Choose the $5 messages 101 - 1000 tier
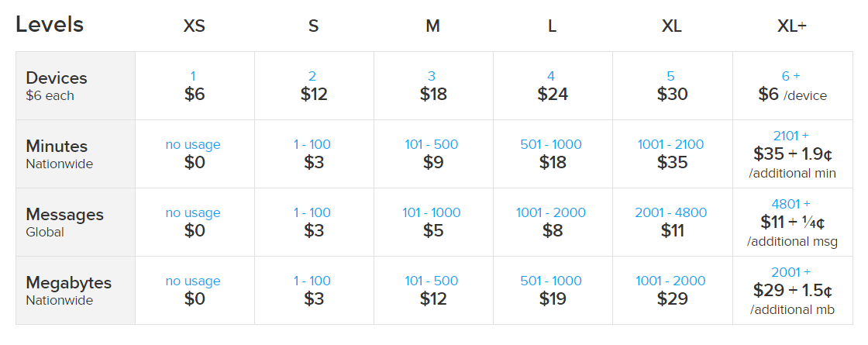The image size is (868, 345). tap(433, 222)
